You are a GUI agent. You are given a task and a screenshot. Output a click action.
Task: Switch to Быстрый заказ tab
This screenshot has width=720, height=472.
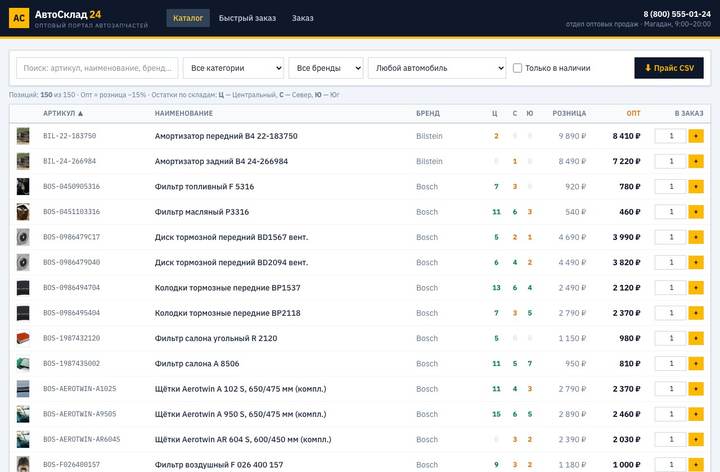[x=247, y=18]
